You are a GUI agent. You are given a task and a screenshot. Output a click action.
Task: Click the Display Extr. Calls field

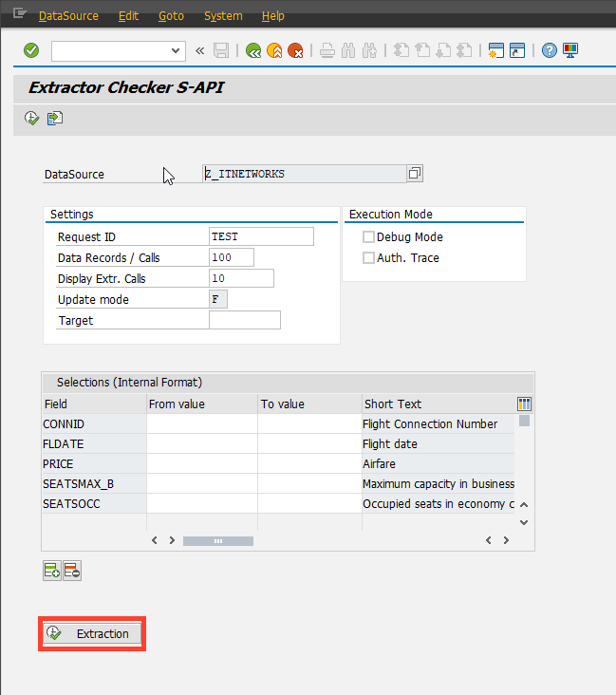click(x=241, y=278)
